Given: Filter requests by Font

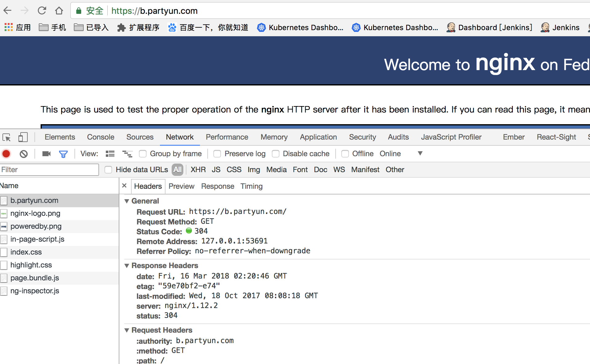Looking at the screenshot, I should [300, 170].
